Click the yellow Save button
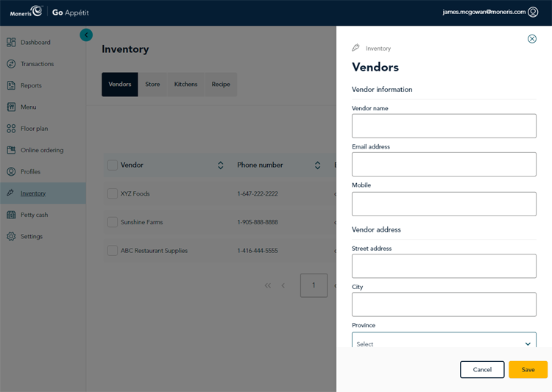The image size is (552, 392). pos(528,369)
